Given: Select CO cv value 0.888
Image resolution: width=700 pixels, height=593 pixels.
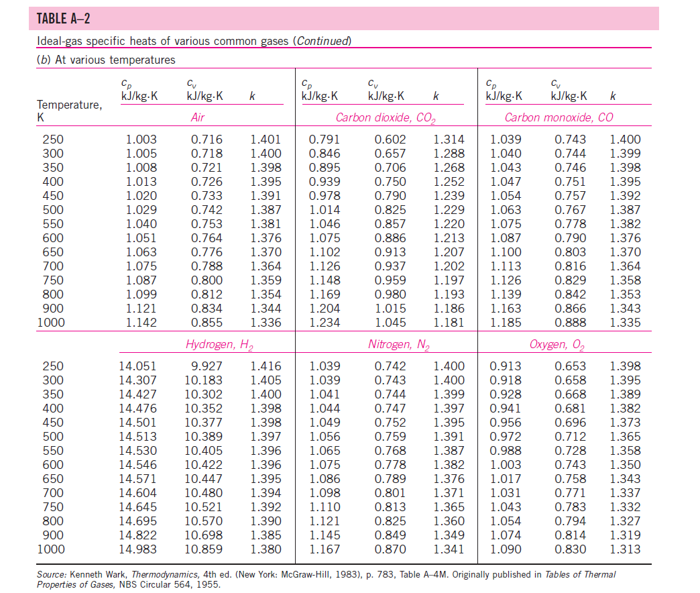Looking at the screenshot, I should coord(570,323).
